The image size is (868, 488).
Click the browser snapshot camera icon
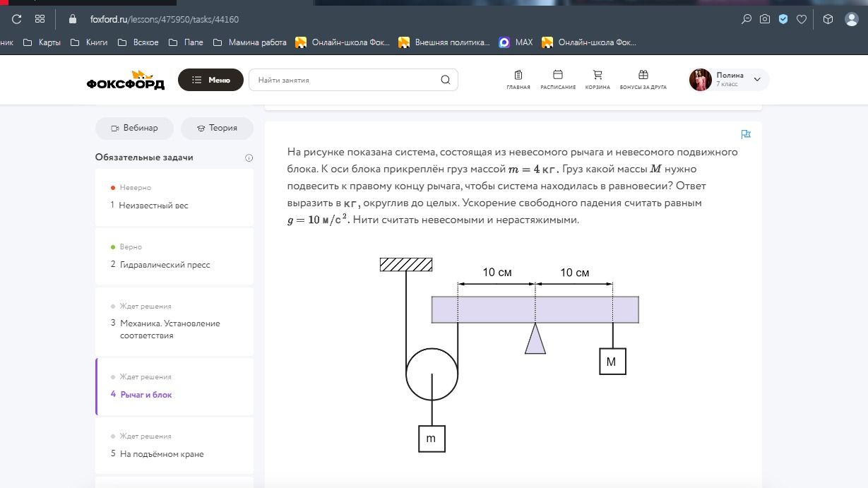[x=765, y=19]
